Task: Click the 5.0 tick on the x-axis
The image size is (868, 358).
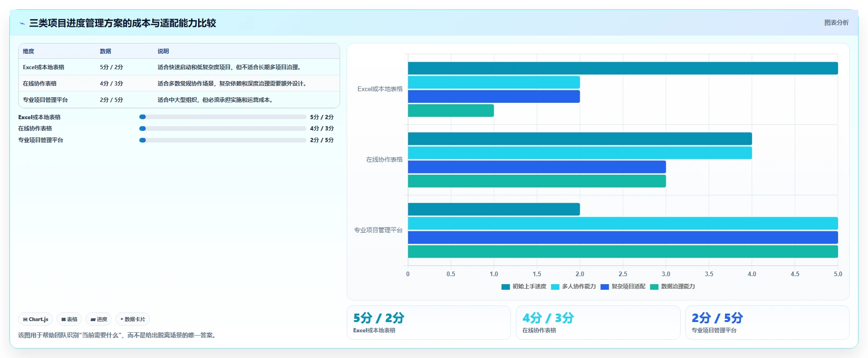Action: 838,274
